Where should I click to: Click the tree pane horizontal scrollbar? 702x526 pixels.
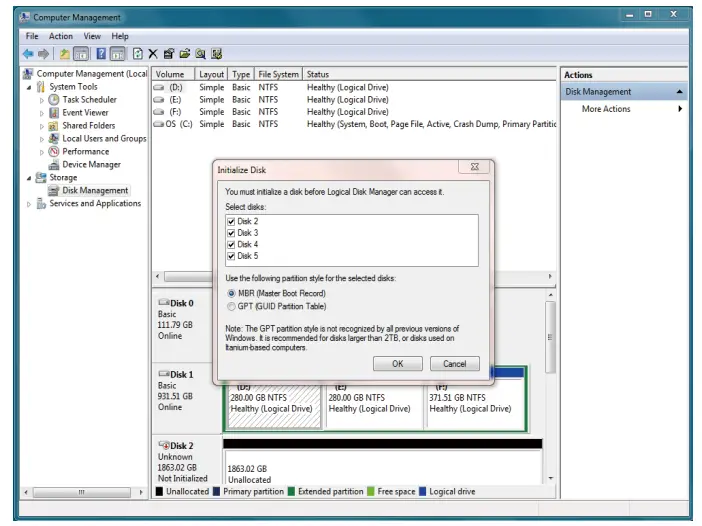point(82,492)
